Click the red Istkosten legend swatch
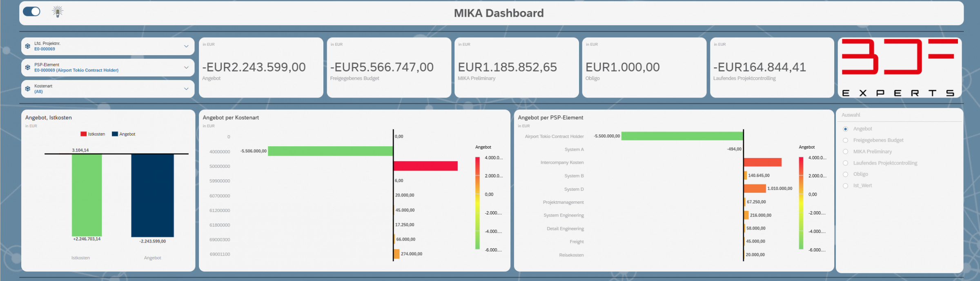Screen dimensions: 980x281 (84, 134)
